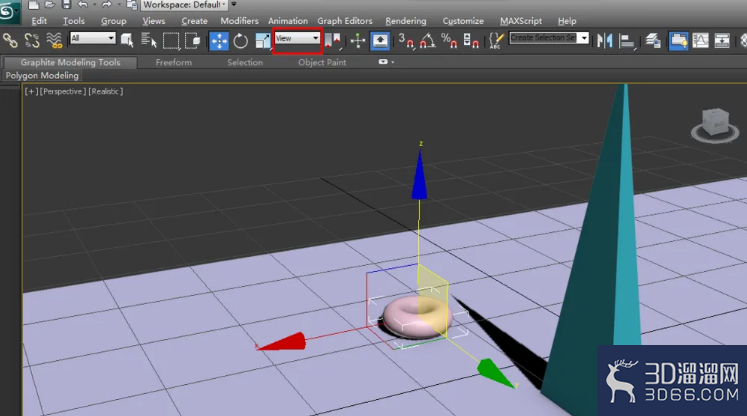
Task: Expand the Polygon Modeling panel
Action: 42,75
